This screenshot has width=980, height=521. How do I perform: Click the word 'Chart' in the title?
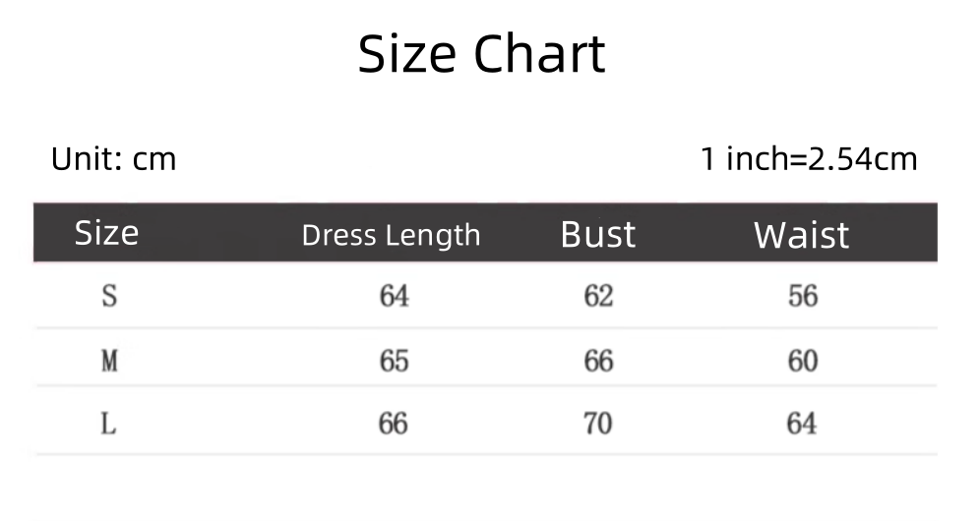coord(539,53)
